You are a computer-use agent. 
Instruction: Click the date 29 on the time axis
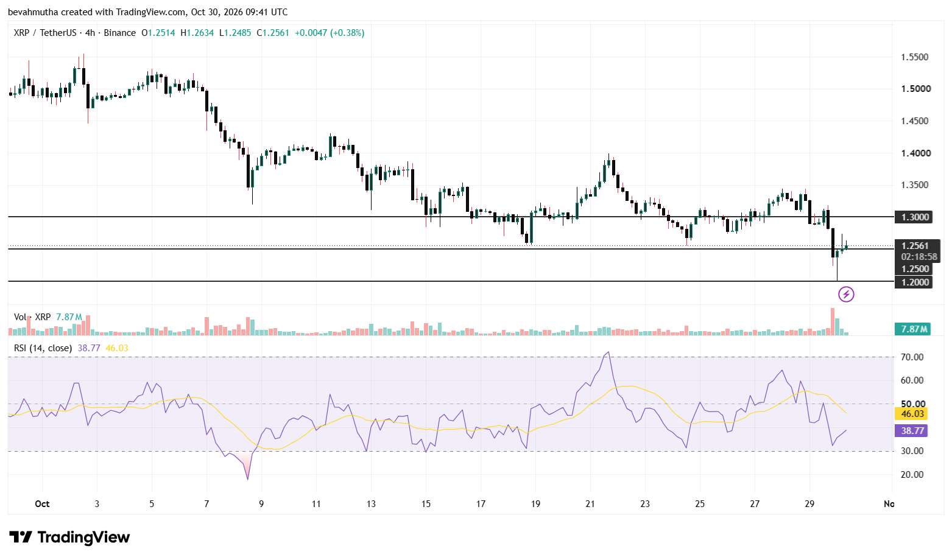tap(809, 504)
